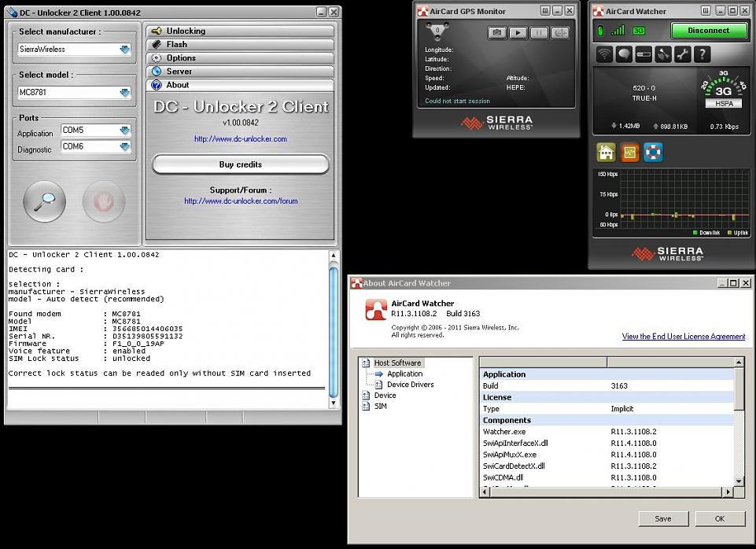756x549 pixels.
Task: Click the Buy credits button
Action: 240,164
